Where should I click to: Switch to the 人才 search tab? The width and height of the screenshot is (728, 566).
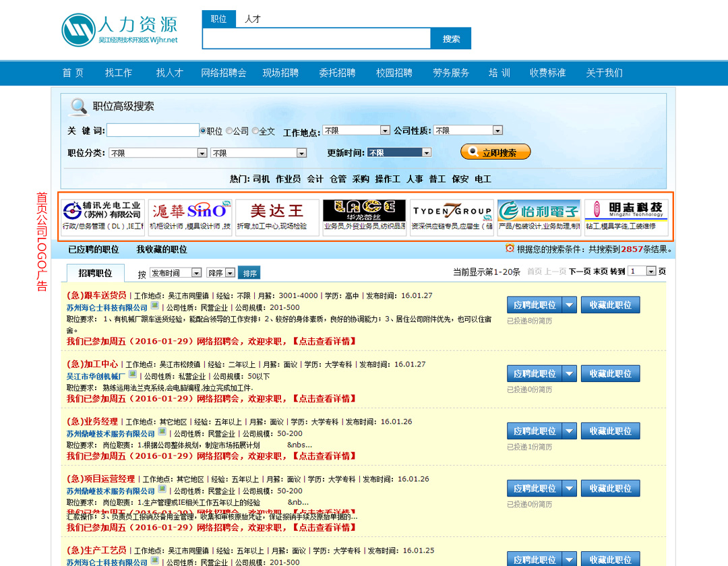253,19
